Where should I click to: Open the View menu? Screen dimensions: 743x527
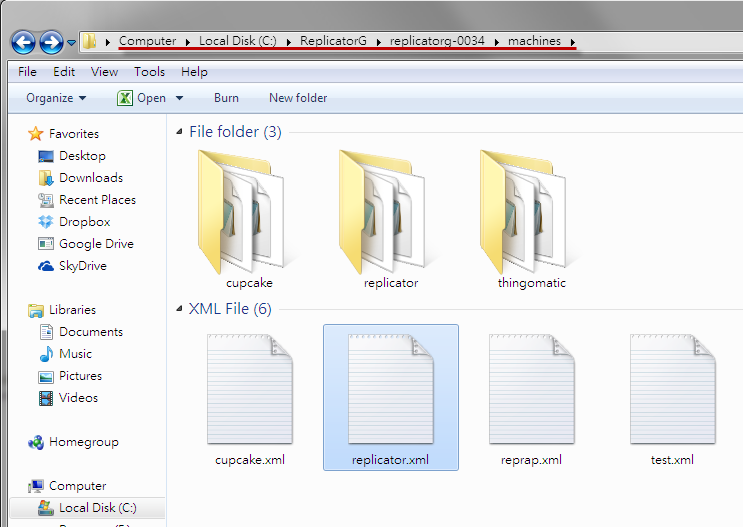click(x=104, y=72)
